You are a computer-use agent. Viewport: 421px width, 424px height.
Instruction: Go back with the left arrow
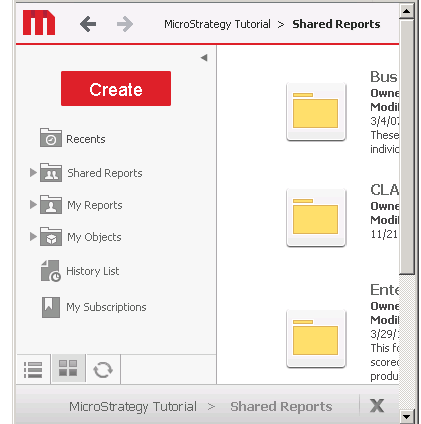pos(88,24)
